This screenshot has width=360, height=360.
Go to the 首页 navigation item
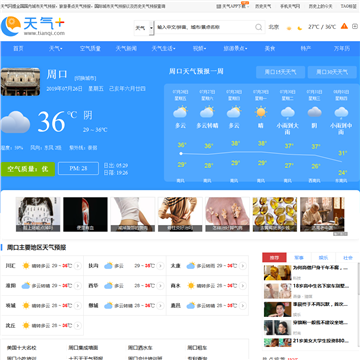click(18, 49)
